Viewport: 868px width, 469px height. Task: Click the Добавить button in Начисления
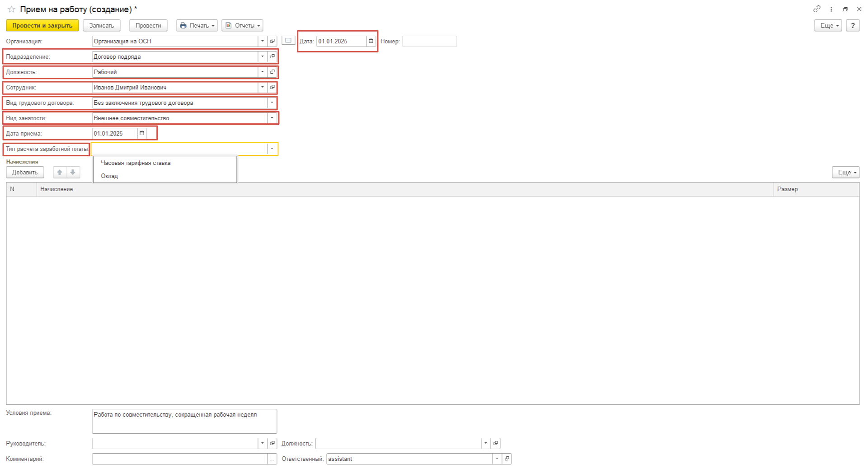(25, 172)
